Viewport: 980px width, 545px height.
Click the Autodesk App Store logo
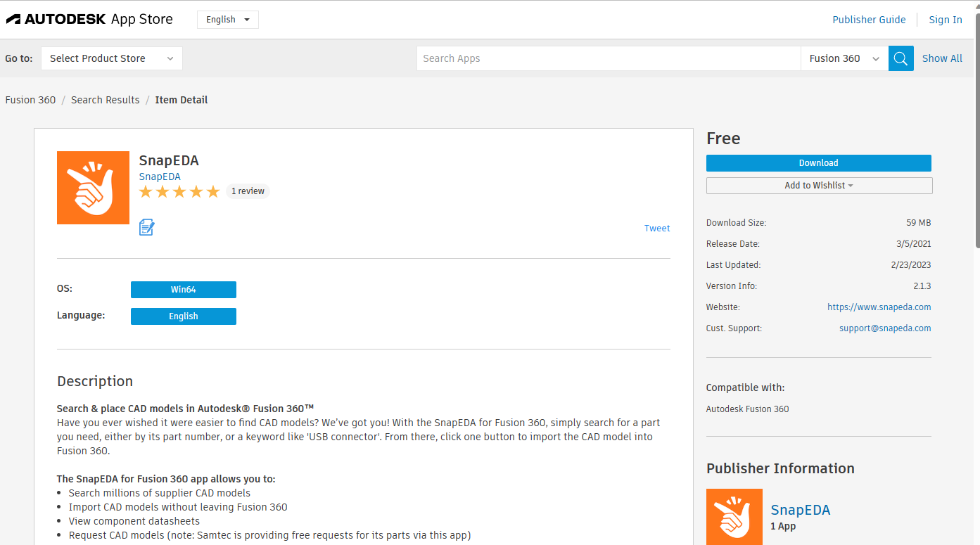click(89, 20)
